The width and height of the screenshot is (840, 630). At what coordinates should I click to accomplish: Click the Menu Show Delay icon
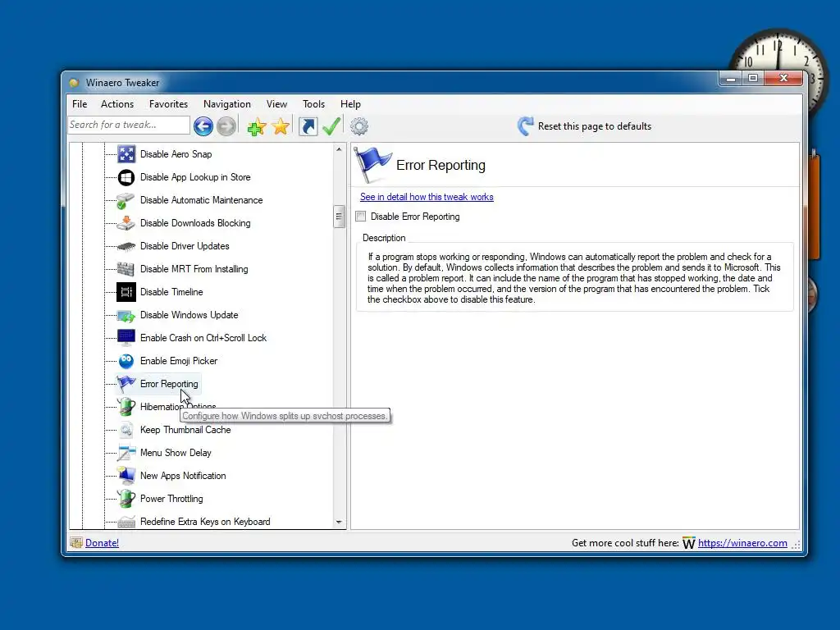tap(126, 453)
